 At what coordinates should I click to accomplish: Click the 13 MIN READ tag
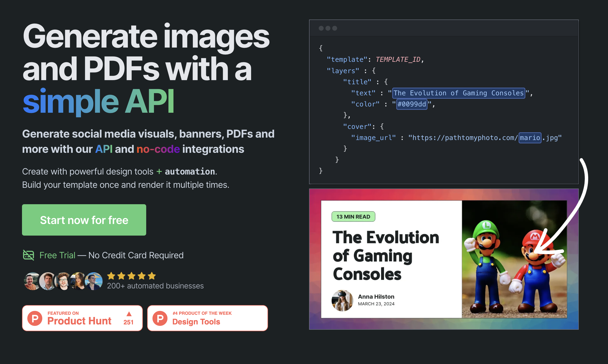[x=353, y=217]
